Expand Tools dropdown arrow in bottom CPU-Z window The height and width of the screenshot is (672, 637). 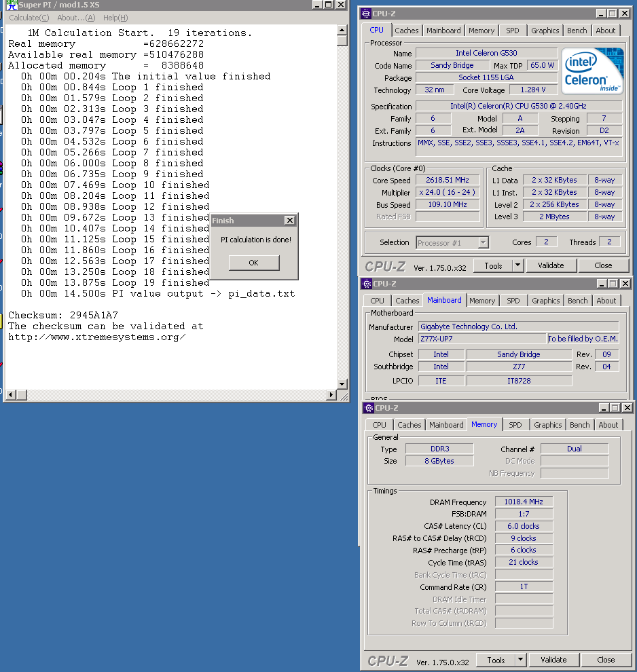[520, 660]
